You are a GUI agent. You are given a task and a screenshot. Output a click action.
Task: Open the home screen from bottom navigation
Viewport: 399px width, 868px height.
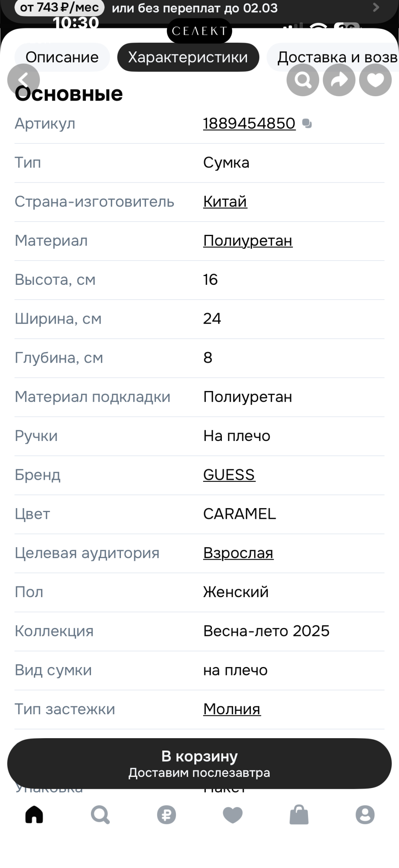(34, 815)
